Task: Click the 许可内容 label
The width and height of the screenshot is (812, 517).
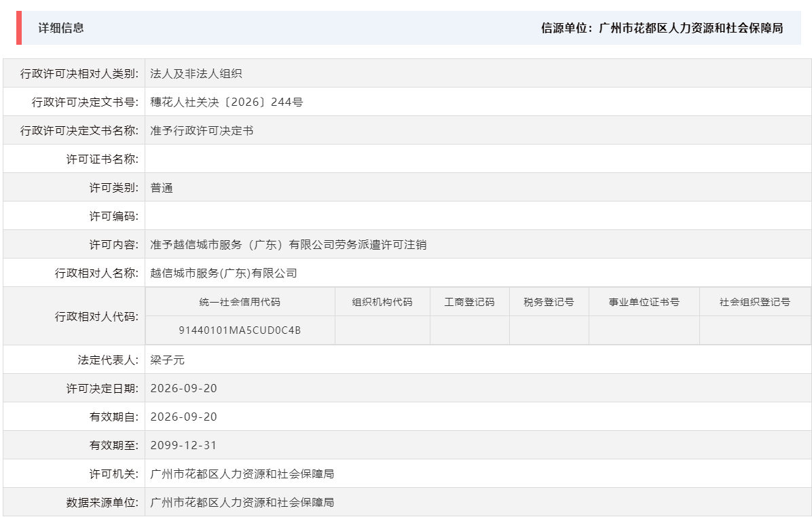Action: point(114,244)
